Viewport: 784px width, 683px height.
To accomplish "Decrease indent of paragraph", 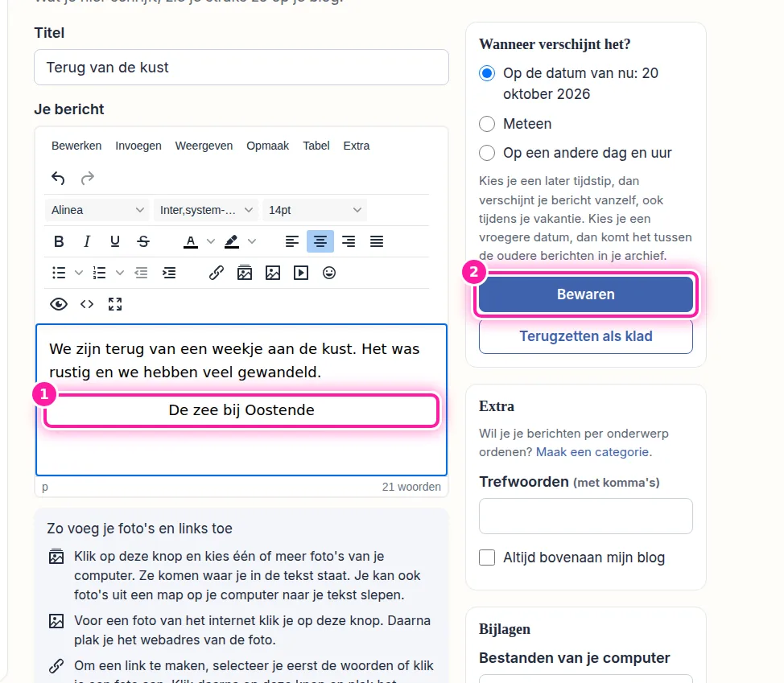I will (x=141, y=273).
